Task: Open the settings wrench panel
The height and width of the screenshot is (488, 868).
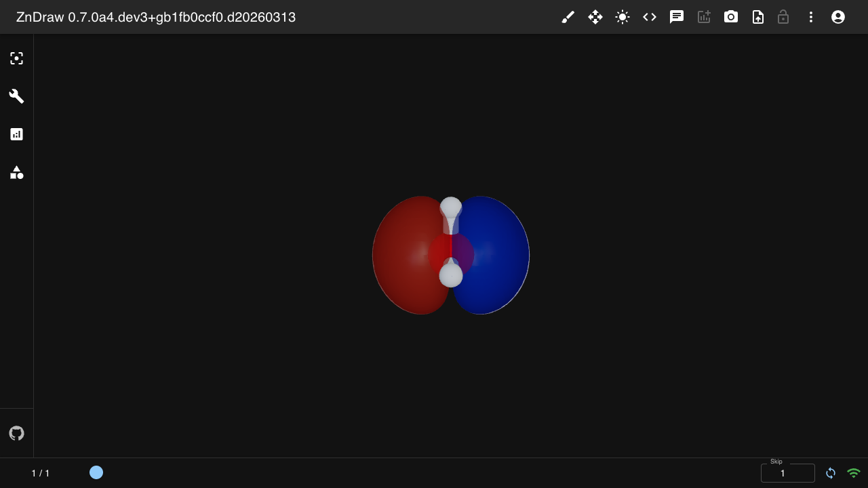Action: tap(16, 96)
